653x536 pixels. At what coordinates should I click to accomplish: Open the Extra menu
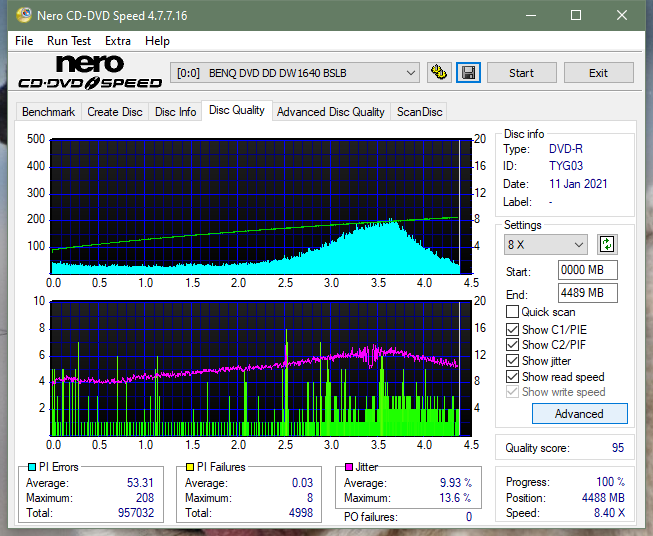point(118,41)
